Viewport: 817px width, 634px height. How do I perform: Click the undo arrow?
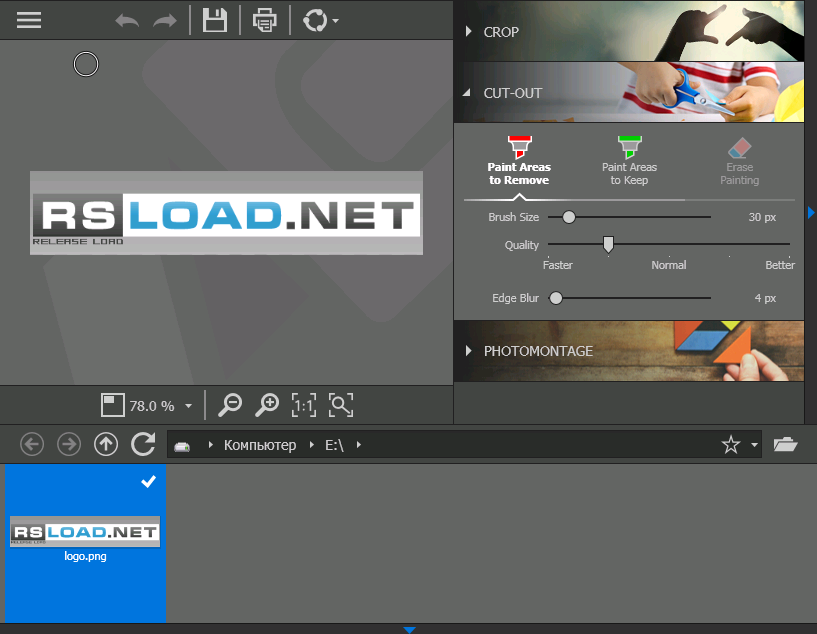[x=127, y=21]
